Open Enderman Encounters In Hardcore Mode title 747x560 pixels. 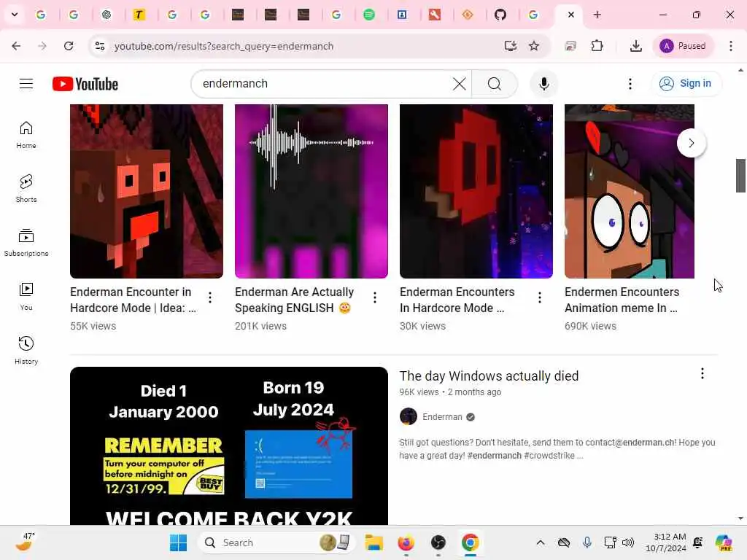pos(457,300)
